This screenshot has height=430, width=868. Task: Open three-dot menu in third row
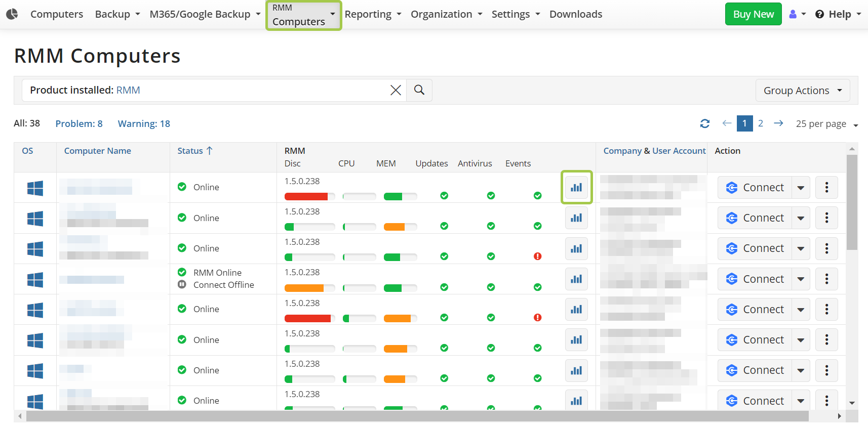click(827, 248)
